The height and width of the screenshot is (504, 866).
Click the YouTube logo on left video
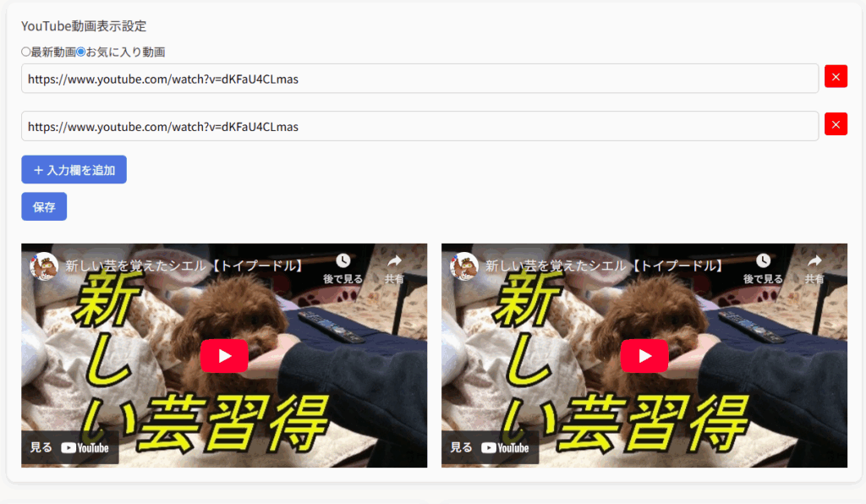(x=85, y=448)
